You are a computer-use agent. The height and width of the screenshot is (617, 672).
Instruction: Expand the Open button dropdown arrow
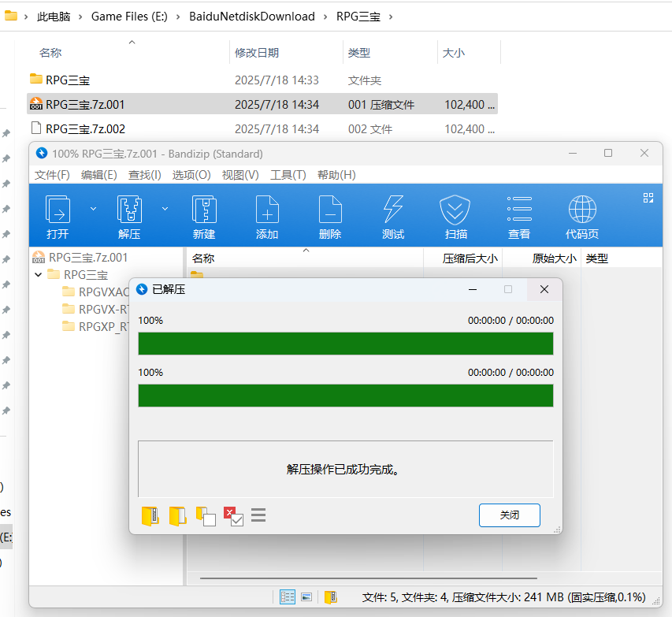pyautogui.click(x=93, y=209)
